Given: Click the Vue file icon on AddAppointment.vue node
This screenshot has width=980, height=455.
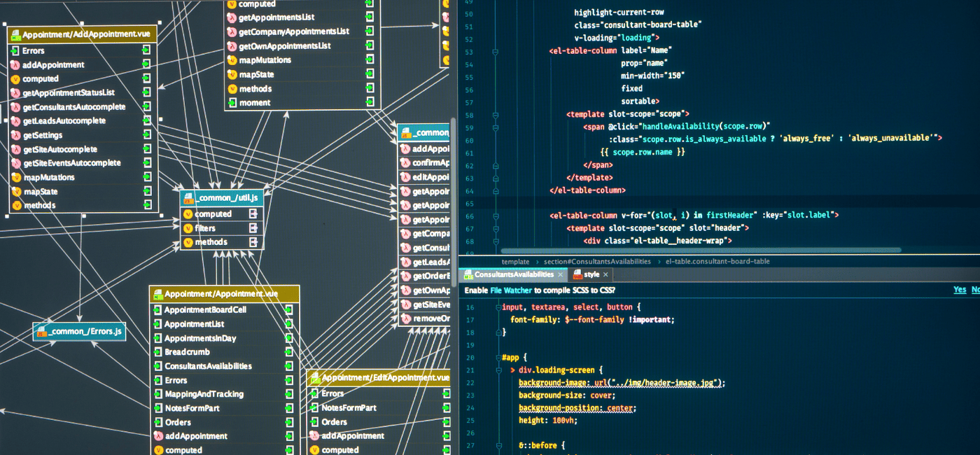Looking at the screenshot, I should 15,34.
